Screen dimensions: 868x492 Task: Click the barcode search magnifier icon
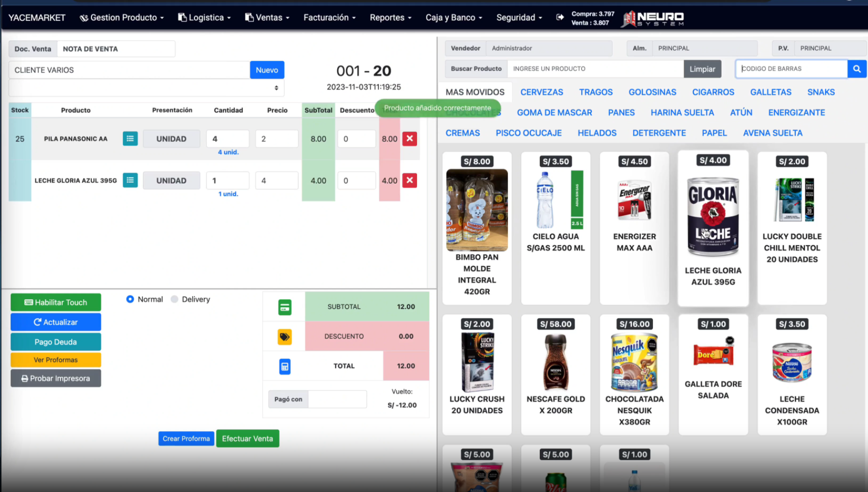coord(857,69)
